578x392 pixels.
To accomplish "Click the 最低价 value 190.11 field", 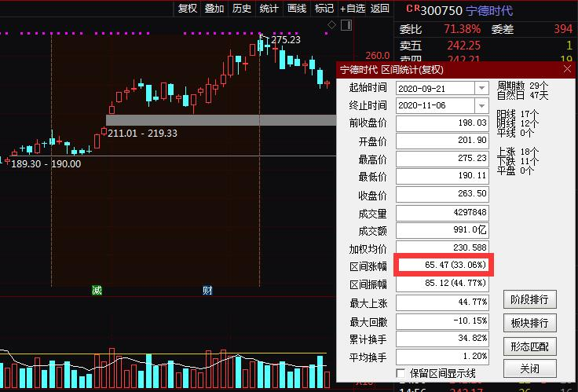I will click(x=442, y=176).
